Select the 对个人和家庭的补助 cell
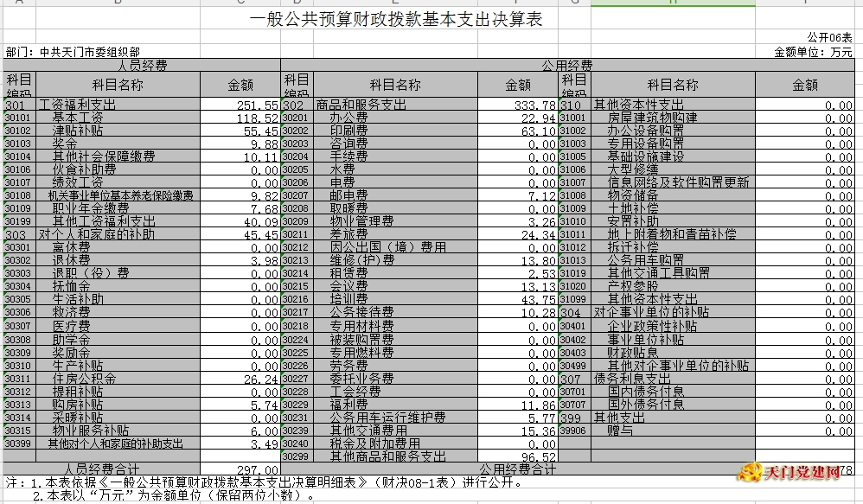863x504 pixels. pos(118,234)
